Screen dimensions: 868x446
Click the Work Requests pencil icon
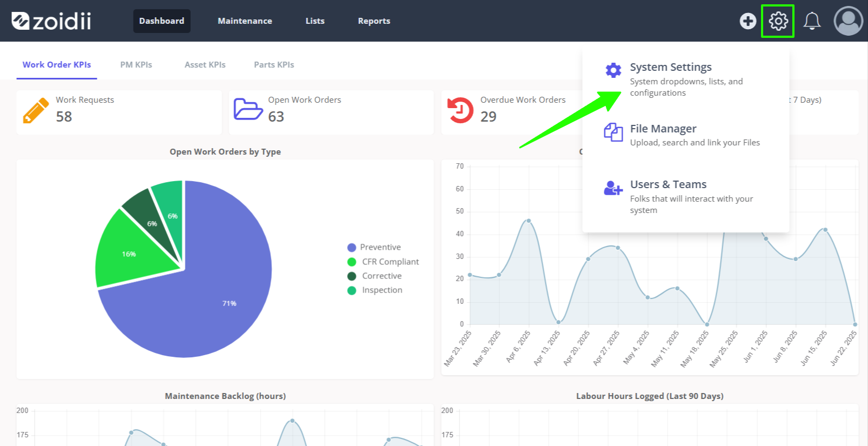point(36,111)
